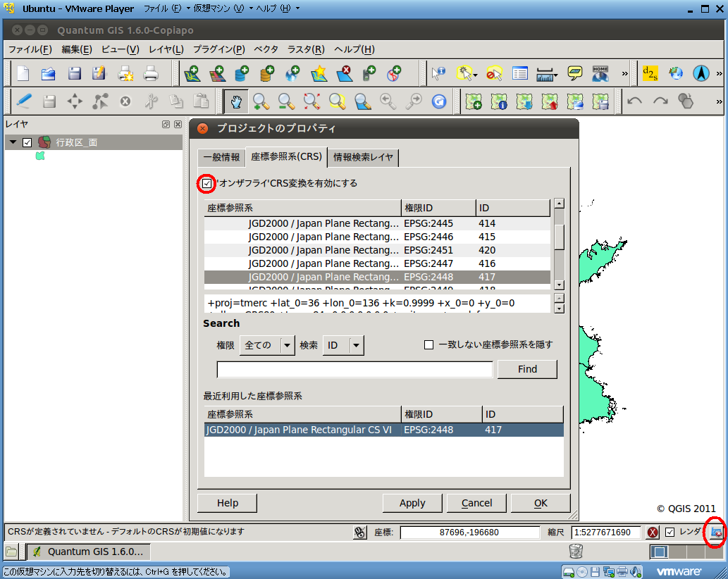Open the Measure tool dropdown

(x=555, y=75)
